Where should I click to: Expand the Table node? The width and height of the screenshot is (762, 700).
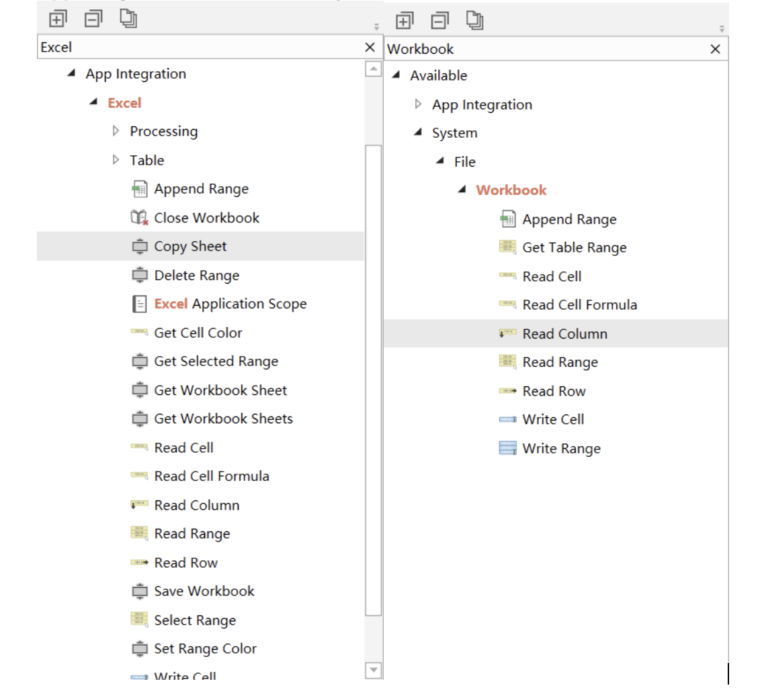point(116,159)
